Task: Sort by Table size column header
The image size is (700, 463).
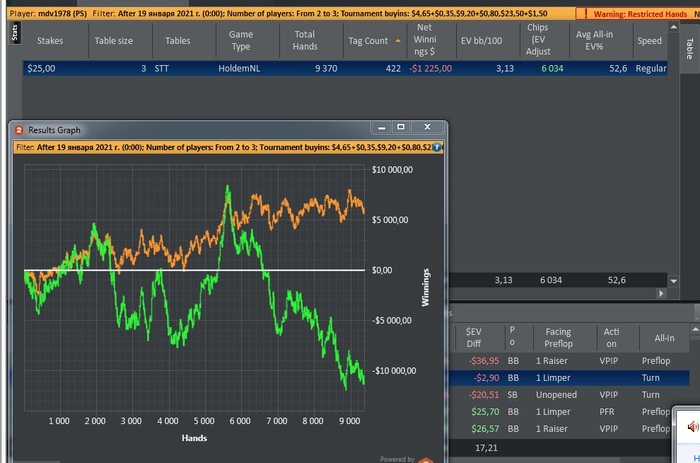Action: click(113, 41)
